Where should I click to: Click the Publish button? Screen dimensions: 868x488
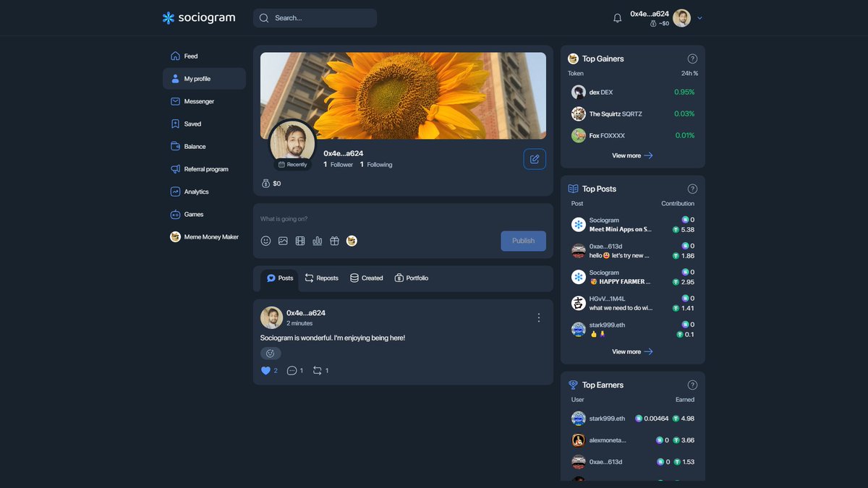coord(523,241)
